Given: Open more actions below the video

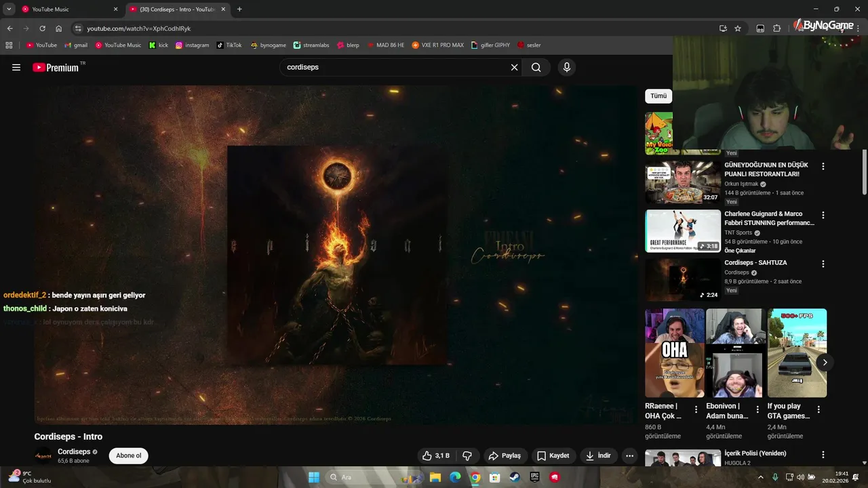Looking at the screenshot, I should pos(630,455).
